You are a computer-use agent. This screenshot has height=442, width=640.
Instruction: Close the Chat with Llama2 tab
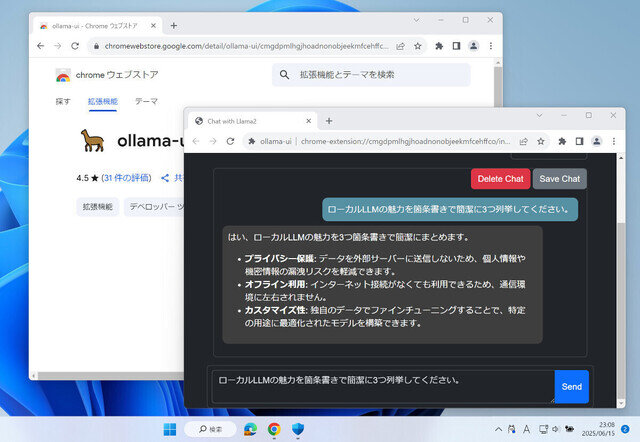click(x=309, y=121)
